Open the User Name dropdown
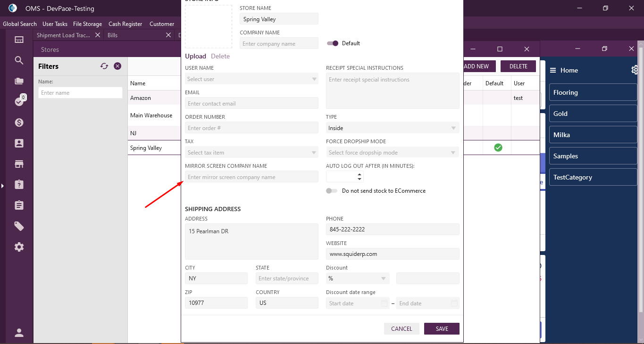The height and width of the screenshot is (344, 644). (251, 79)
